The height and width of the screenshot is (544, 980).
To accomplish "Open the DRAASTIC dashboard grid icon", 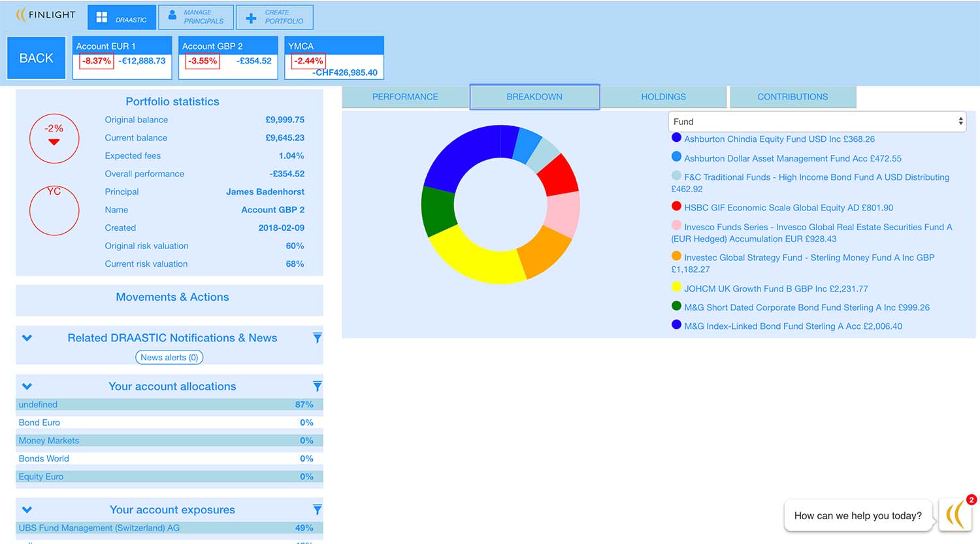I will tap(102, 18).
